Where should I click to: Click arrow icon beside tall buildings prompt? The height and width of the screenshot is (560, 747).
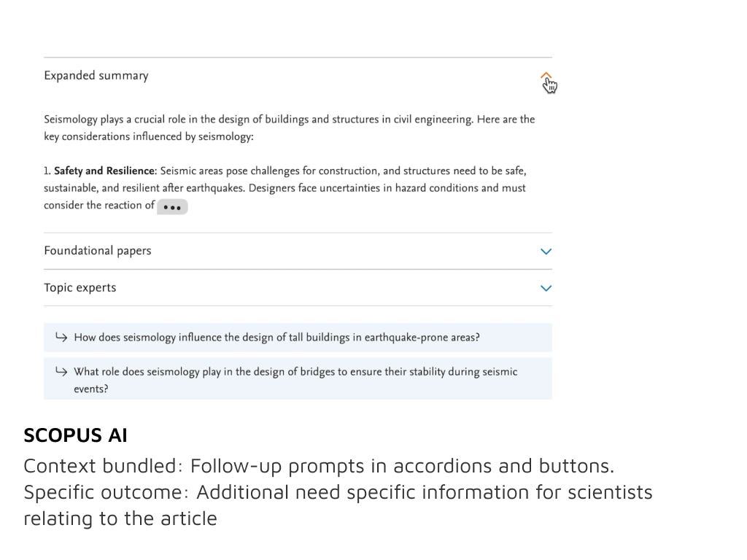pos(61,338)
